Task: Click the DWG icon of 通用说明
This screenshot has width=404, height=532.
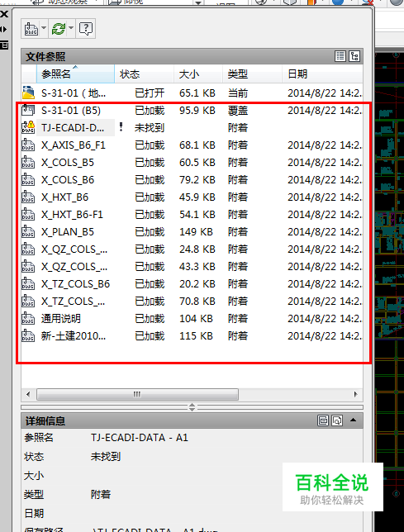Action: click(28, 319)
